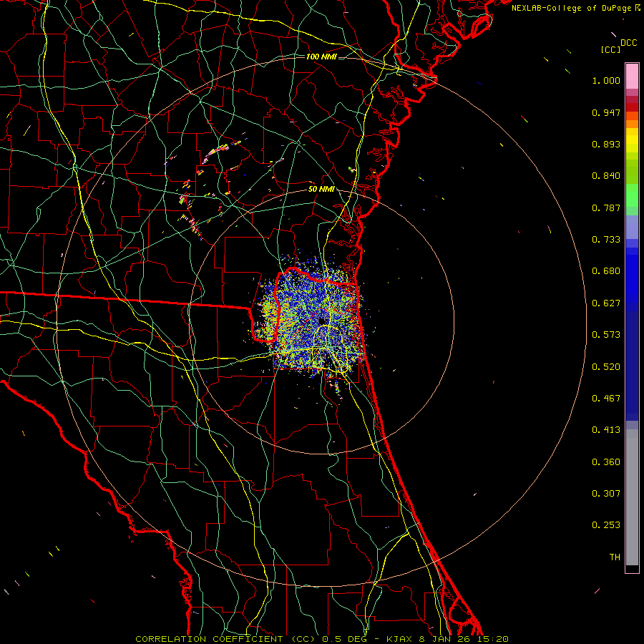Pick the light pink color at the bar's top

click(x=632, y=76)
